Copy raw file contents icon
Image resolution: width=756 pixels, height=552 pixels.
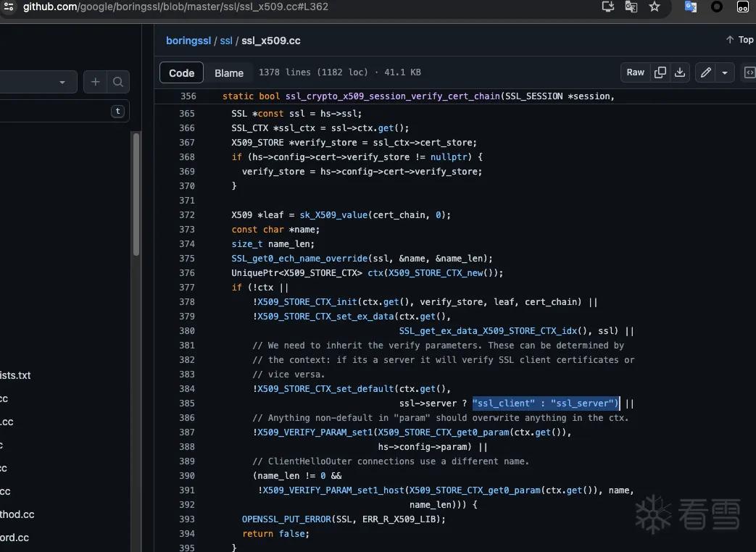click(660, 72)
